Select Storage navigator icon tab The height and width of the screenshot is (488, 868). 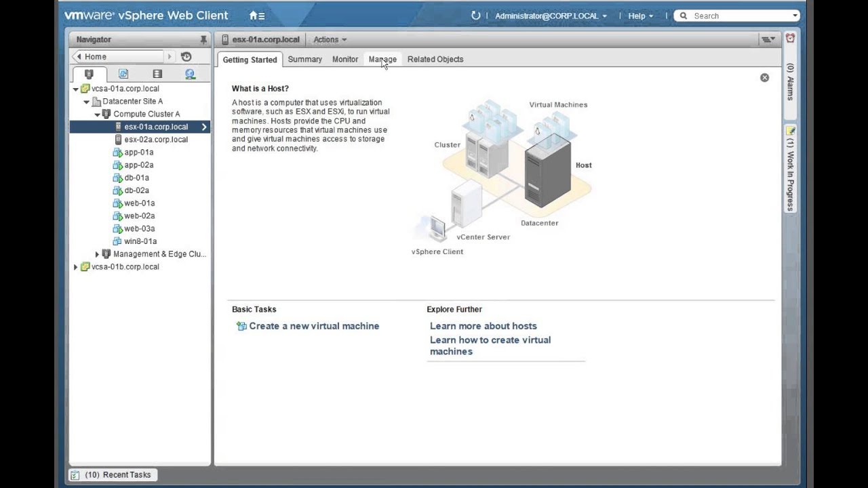pos(157,74)
